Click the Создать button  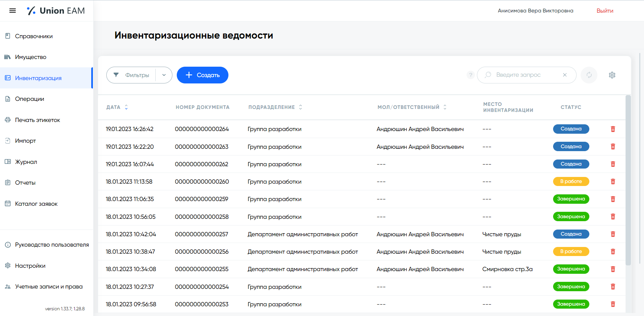[x=203, y=75]
